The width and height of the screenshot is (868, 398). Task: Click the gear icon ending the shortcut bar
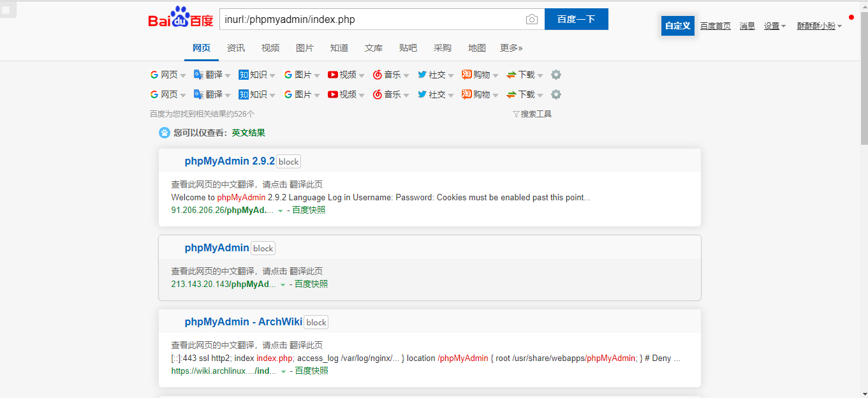coord(555,75)
